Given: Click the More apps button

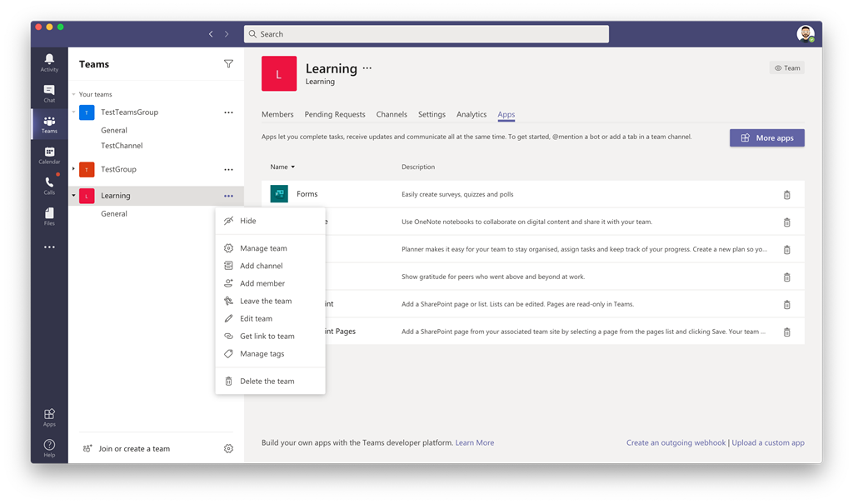Looking at the screenshot, I should (766, 137).
